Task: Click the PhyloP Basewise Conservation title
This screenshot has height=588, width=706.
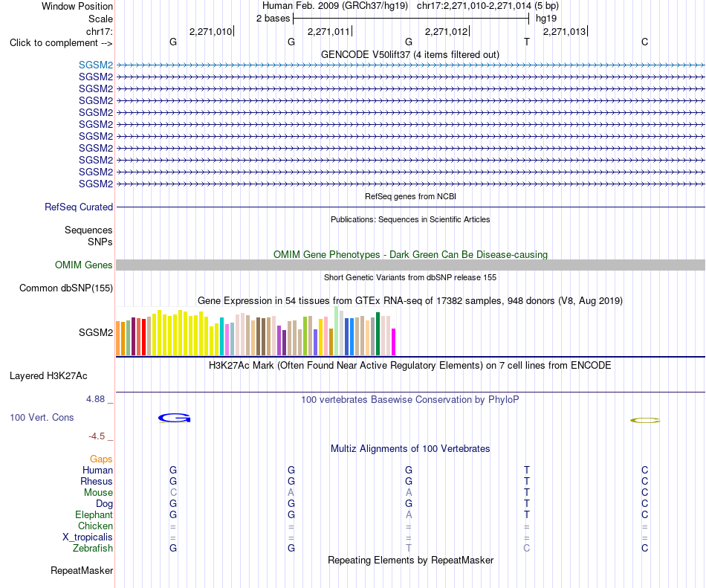Action: coord(410,399)
